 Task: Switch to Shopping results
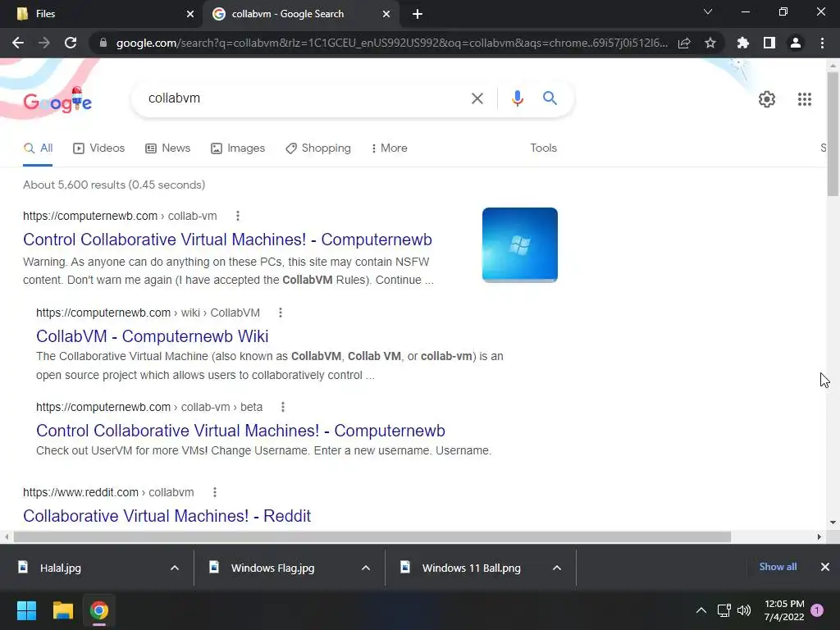(318, 148)
